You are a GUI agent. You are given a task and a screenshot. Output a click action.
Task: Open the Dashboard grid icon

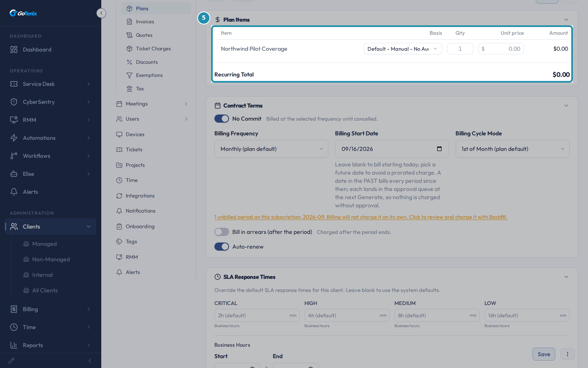pos(14,49)
